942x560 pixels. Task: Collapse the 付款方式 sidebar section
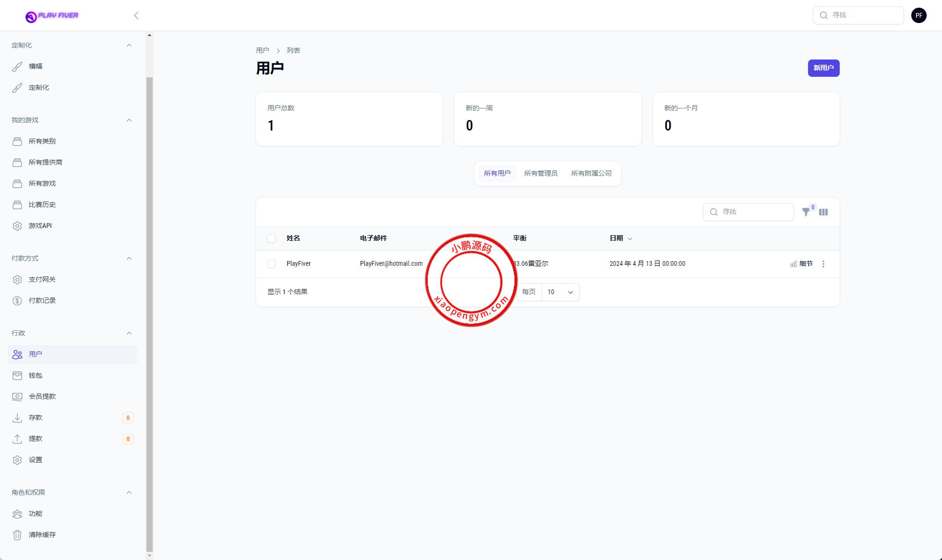click(129, 258)
